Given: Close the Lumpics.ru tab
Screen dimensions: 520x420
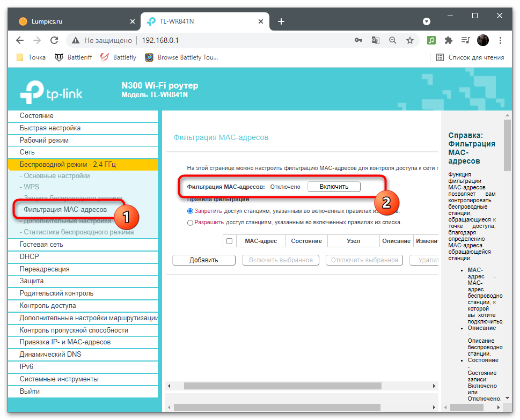Looking at the screenshot, I should click(x=133, y=21).
